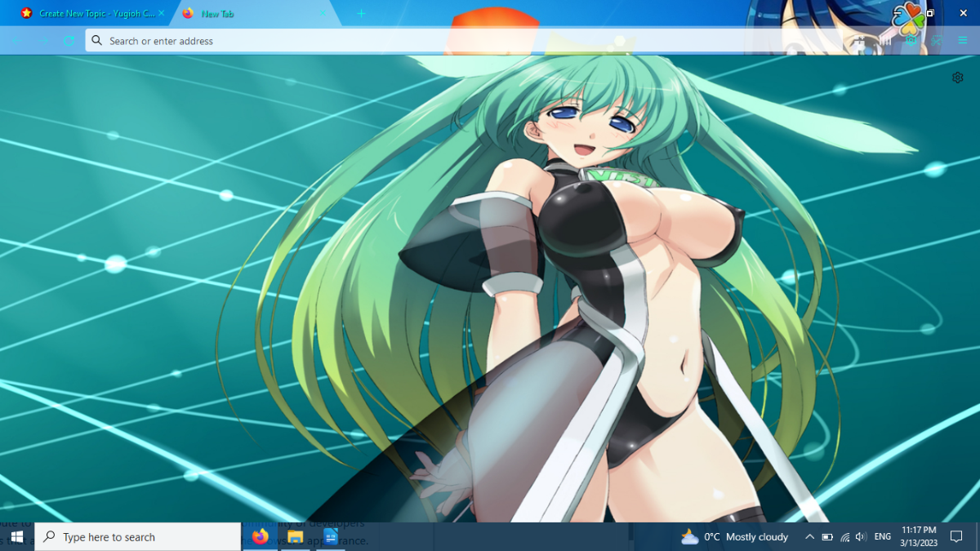Open the calendar from the 11:17 PM clock
This screenshot has width=980, height=551.
(x=918, y=537)
